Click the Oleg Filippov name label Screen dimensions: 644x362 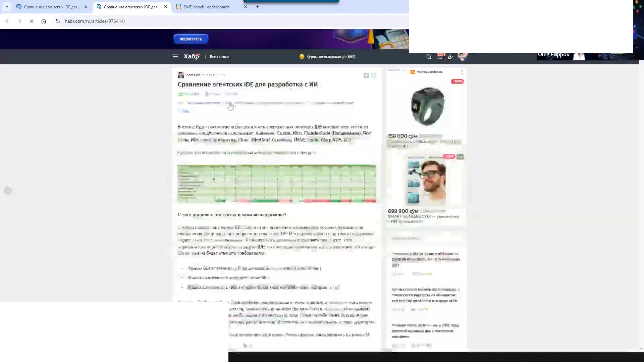554,55
